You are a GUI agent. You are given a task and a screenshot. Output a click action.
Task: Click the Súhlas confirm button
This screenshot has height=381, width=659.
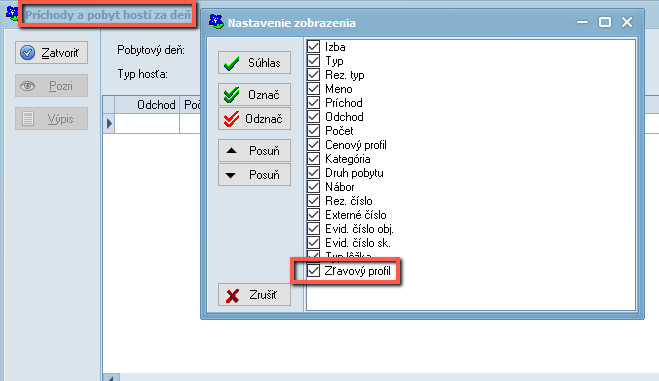[254, 63]
